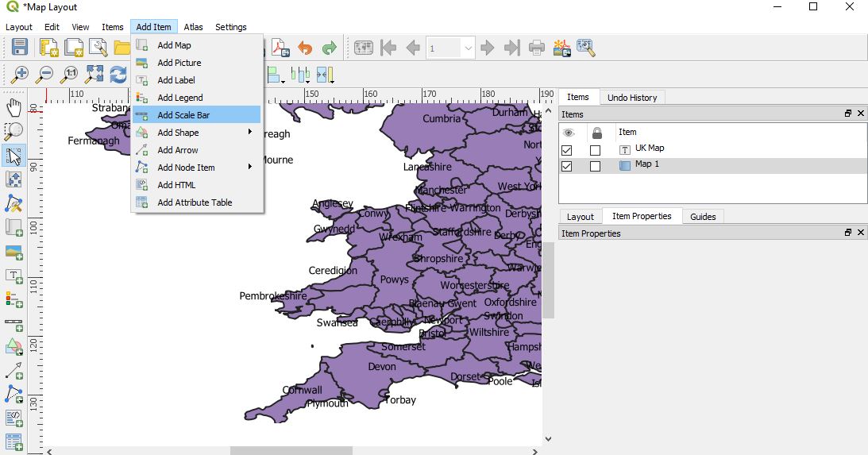Click the orange Undo arrow icon
Screen dimensions: 868x455
[305, 48]
